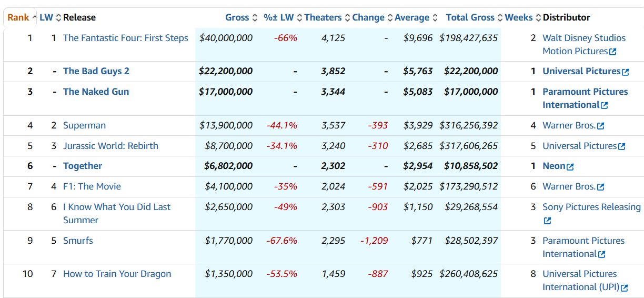
Task: Sort by Total Gross header
Action: click(x=470, y=17)
